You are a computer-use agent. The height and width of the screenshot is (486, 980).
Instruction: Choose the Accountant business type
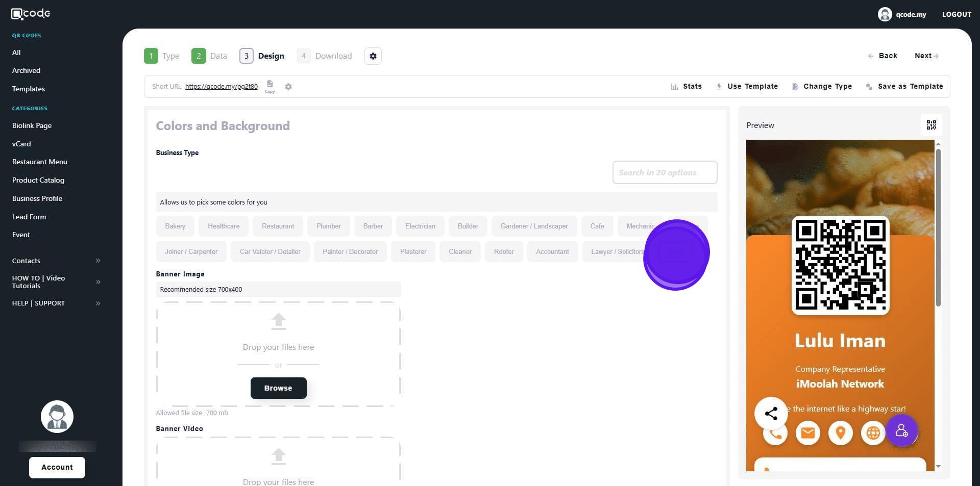[x=552, y=252]
